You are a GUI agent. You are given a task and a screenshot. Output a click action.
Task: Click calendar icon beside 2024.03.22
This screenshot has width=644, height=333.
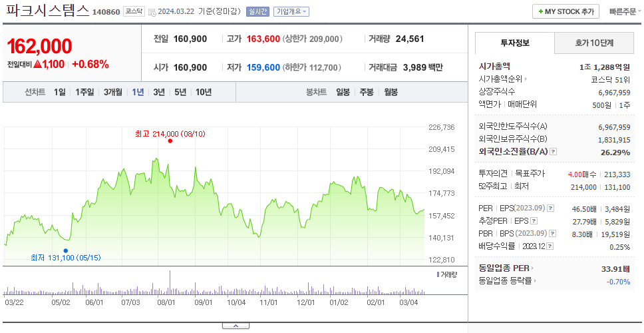point(152,12)
